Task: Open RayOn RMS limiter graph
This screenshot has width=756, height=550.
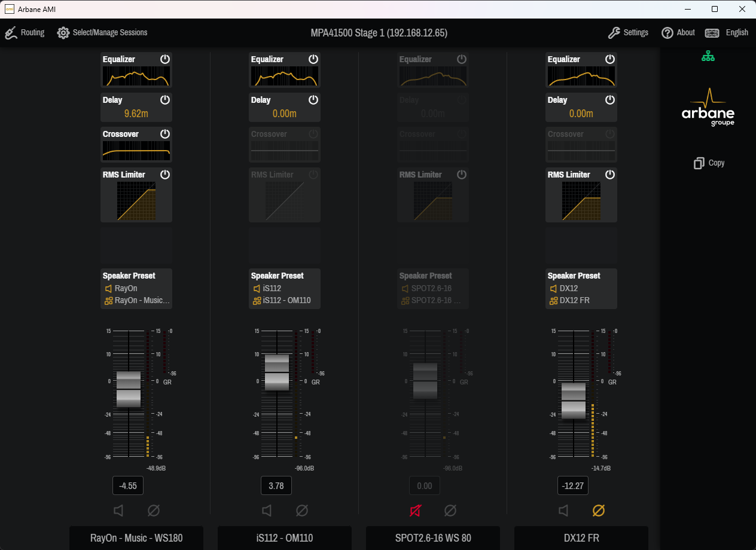Action: 136,201
